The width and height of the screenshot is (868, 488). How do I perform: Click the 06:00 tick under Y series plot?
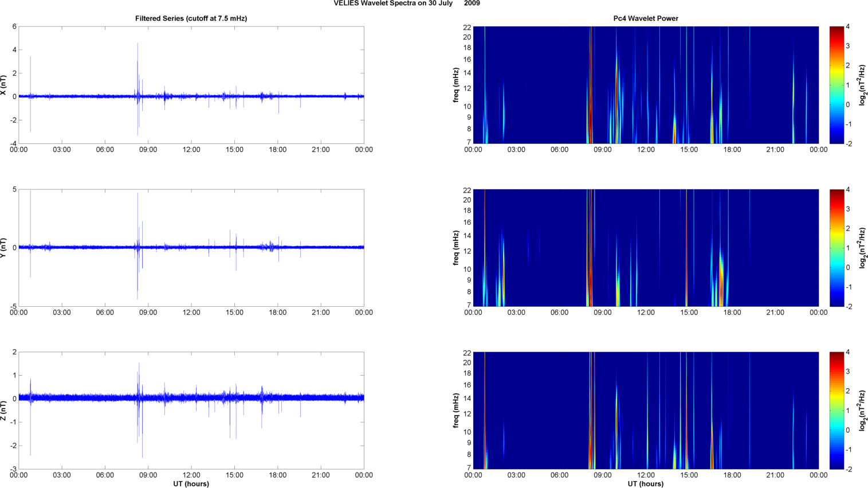[x=105, y=313]
